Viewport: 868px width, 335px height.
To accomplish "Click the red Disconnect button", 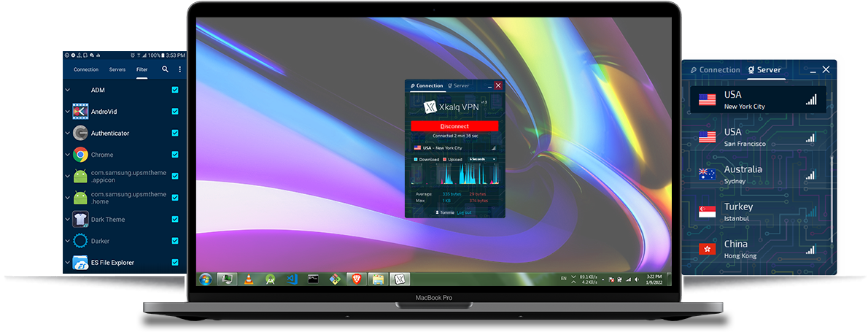I will pos(454,126).
